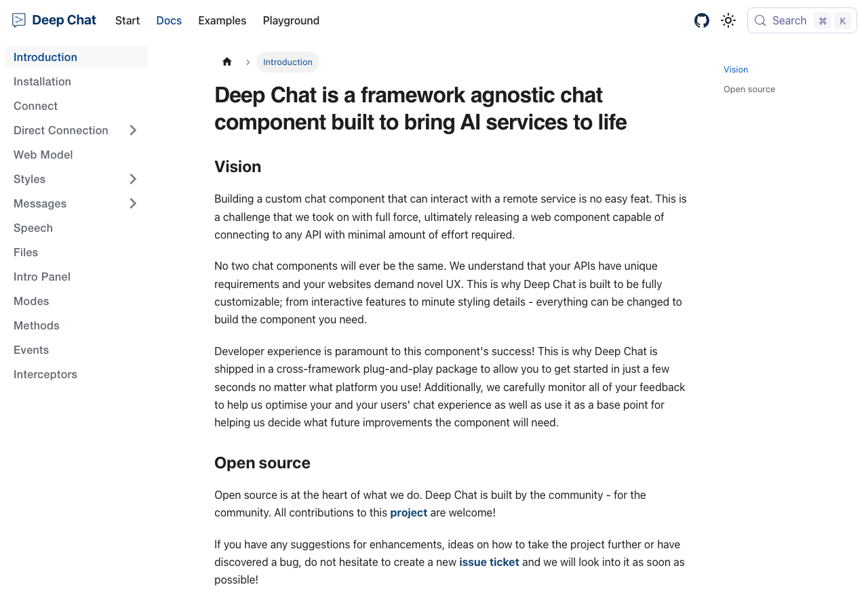Screen dimensions: 868x610
Task: Expand the Direct Connection sidebar section
Action: point(133,130)
